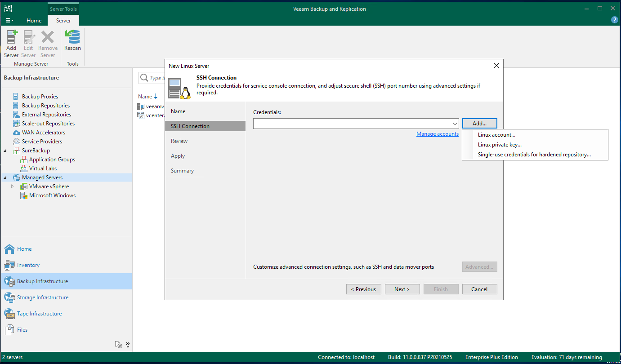The width and height of the screenshot is (621, 364).
Task: Switch to the Home ribbon tab
Action: 34,20
